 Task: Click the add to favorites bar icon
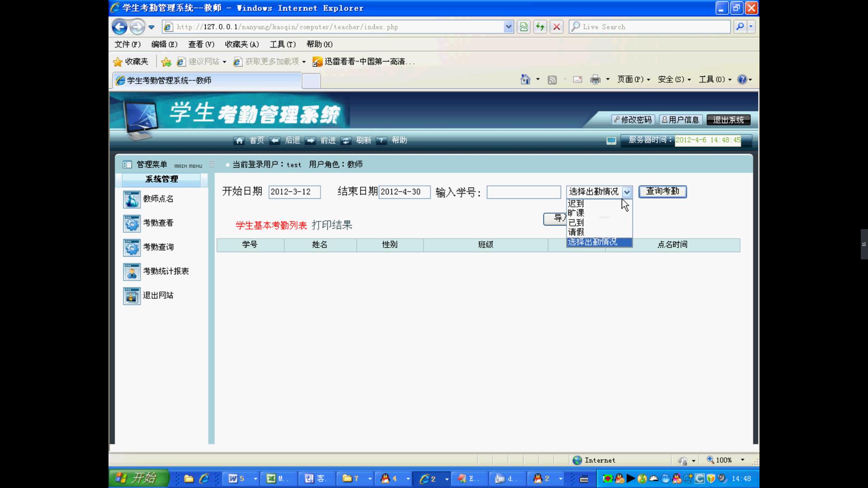click(166, 62)
